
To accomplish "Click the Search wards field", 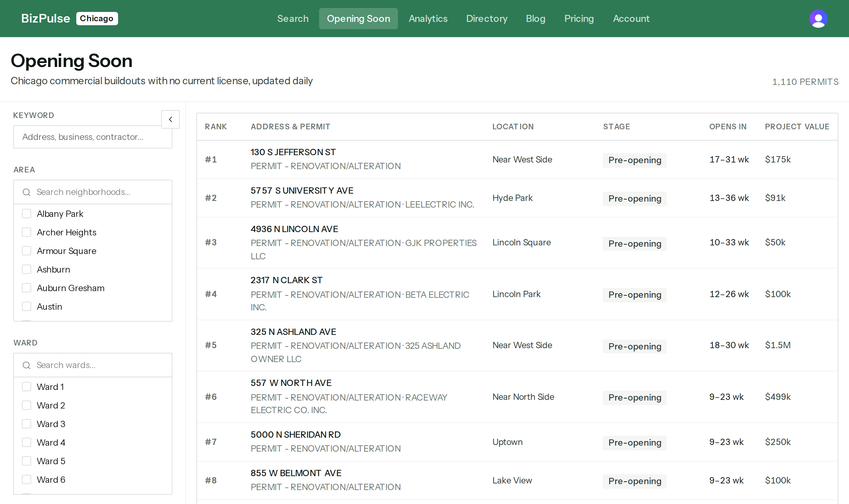I will point(93,365).
